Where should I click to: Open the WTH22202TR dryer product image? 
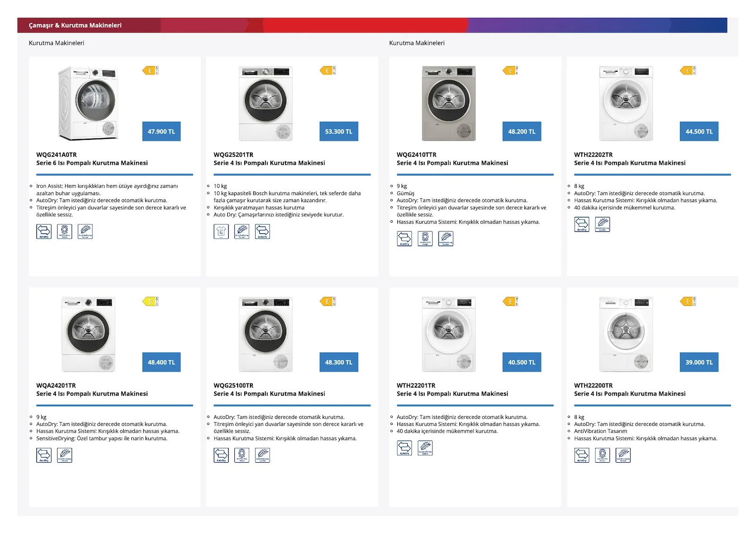click(626, 103)
